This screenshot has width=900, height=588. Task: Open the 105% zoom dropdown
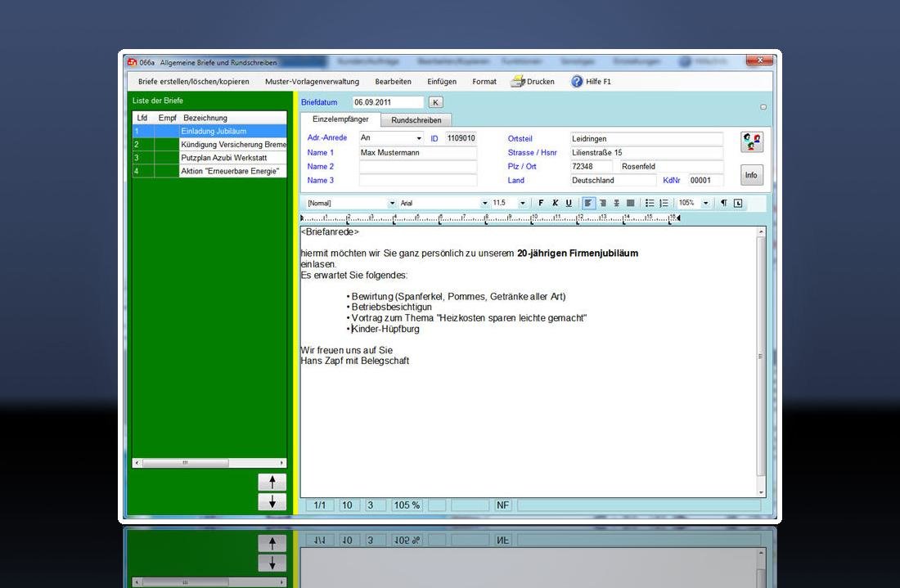click(x=706, y=203)
